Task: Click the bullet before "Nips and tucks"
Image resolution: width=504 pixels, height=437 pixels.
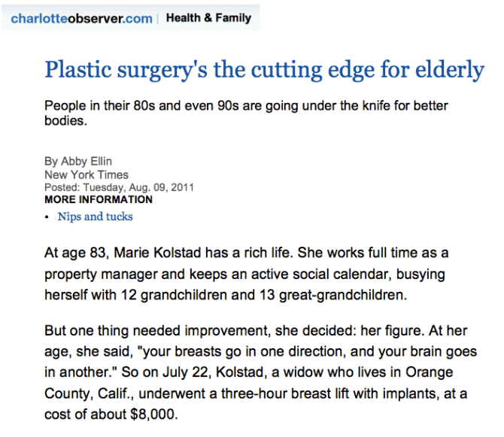Action: (x=47, y=217)
